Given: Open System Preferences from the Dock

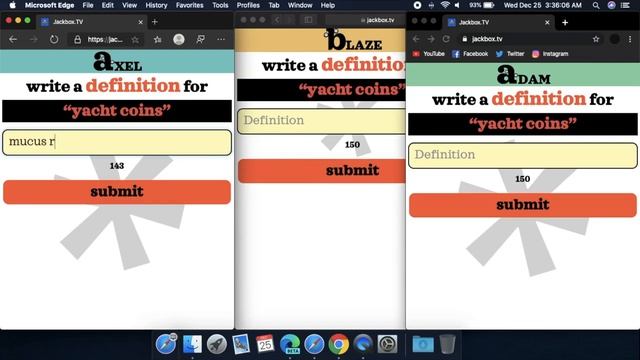Looking at the screenshot, I should [387, 344].
